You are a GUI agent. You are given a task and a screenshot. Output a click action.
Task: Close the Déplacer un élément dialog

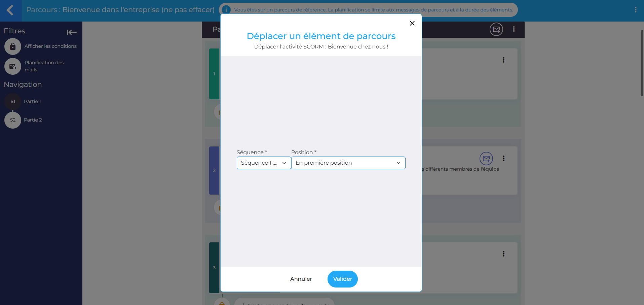412,23
